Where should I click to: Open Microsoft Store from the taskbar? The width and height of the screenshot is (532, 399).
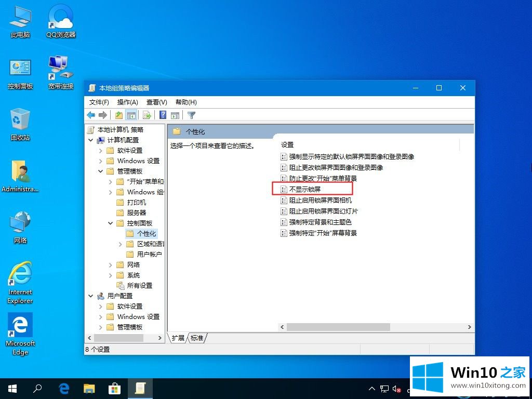pos(114,388)
